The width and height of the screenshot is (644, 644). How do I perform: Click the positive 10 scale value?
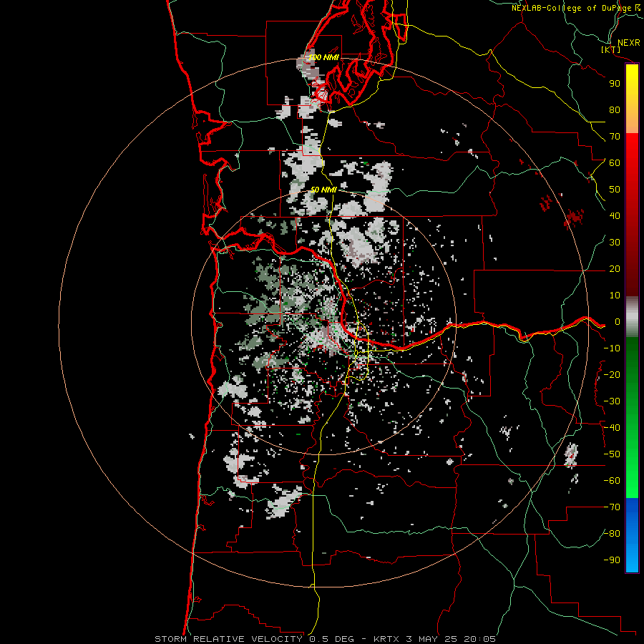[x=615, y=296]
